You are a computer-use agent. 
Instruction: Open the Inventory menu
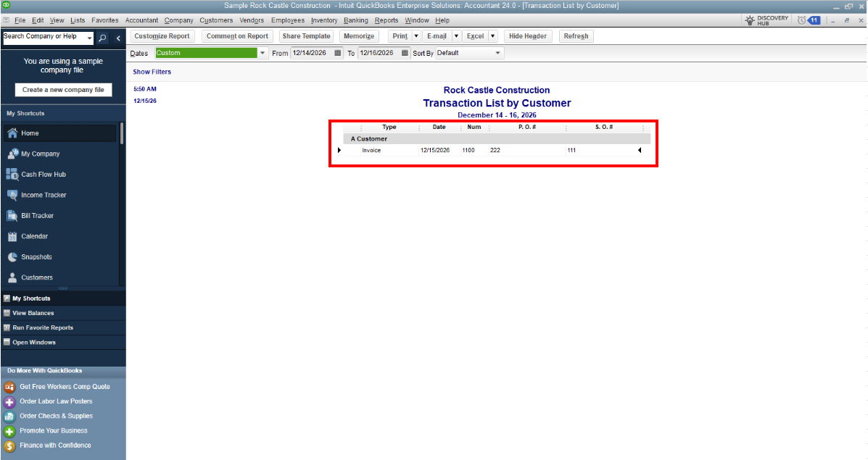[x=324, y=20]
